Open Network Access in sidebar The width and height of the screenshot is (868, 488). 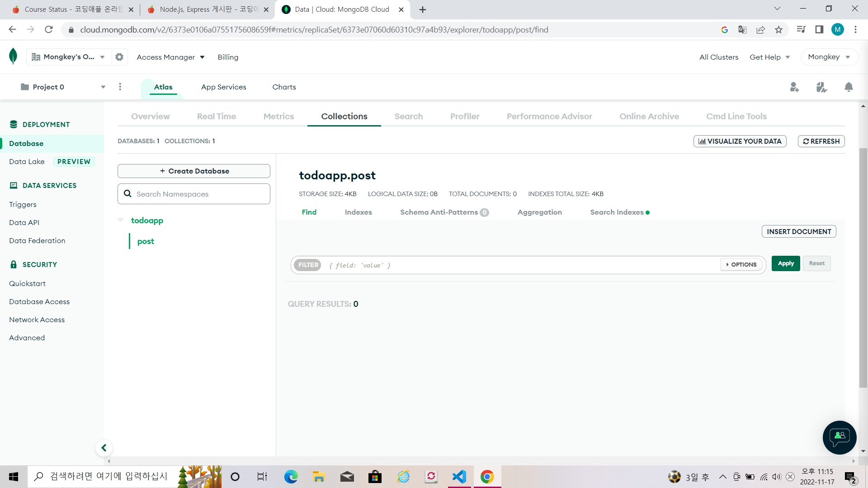[x=37, y=319]
